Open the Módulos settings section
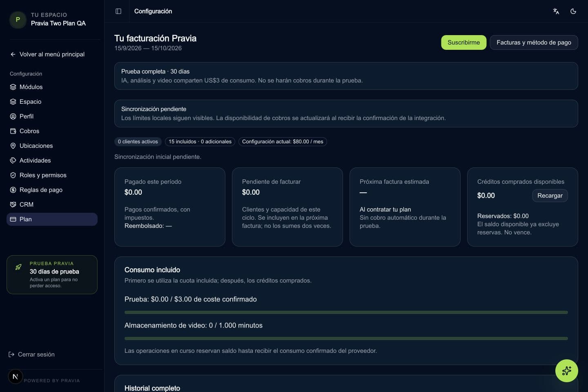The image size is (588, 392). pos(52,87)
